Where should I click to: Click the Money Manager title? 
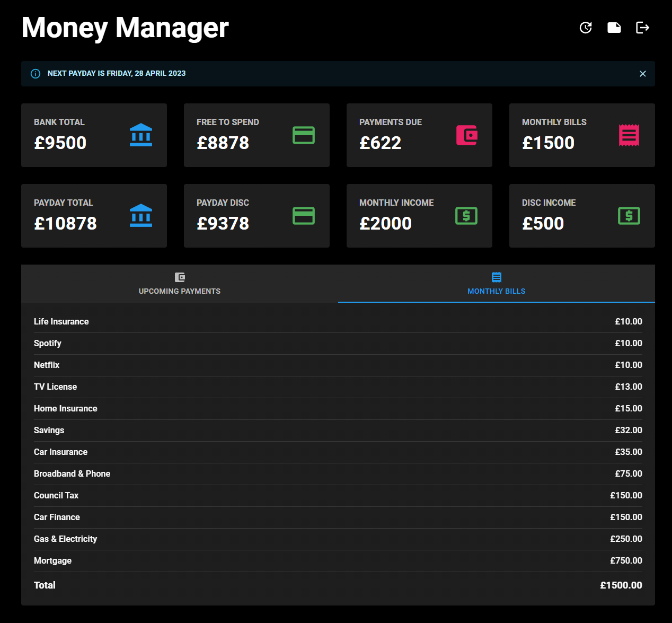point(125,28)
